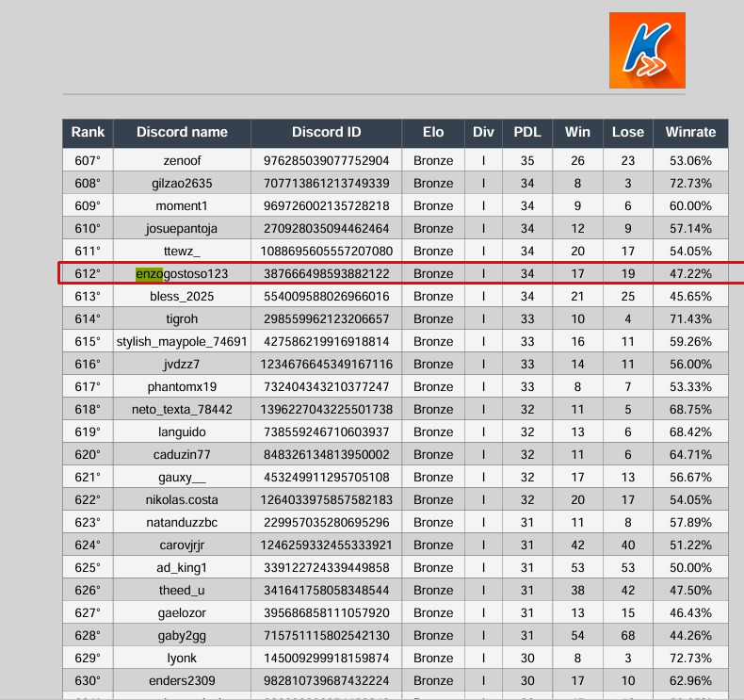Click the highlighted name enzogostoso123

182,274
